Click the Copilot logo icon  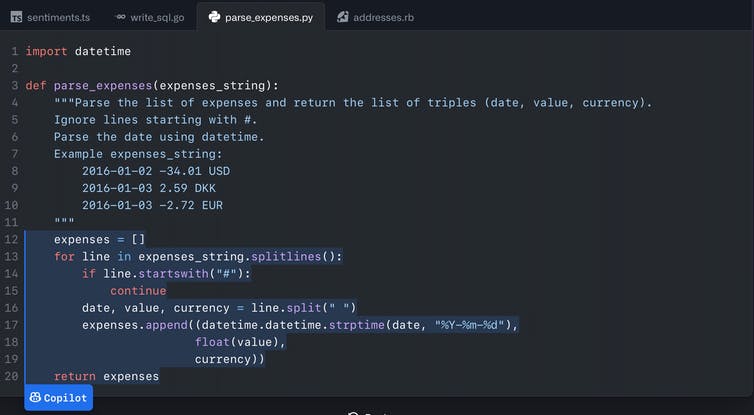(35, 398)
